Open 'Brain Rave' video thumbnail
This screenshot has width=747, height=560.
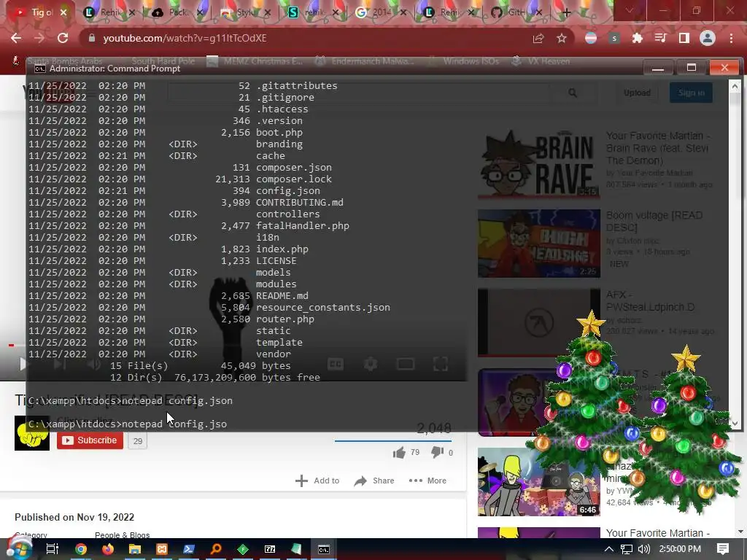539,164
